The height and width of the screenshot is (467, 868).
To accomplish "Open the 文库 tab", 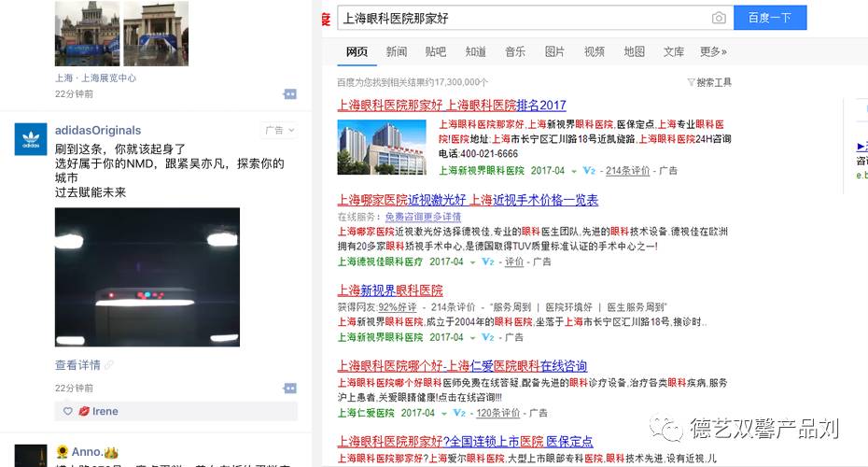I will coord(674,51).
